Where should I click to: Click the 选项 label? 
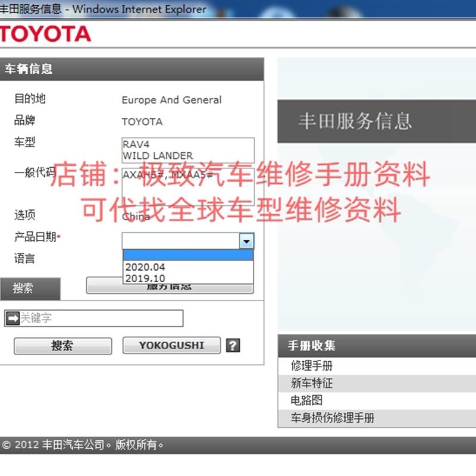pos(24,215)
